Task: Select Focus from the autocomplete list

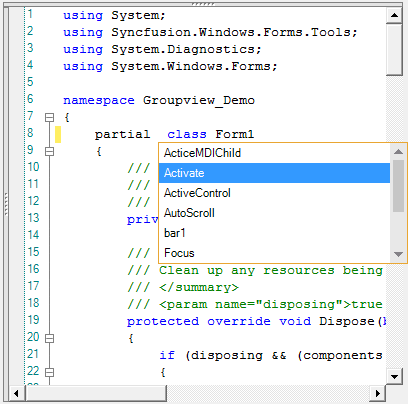Action: click(x=274, y=253)
